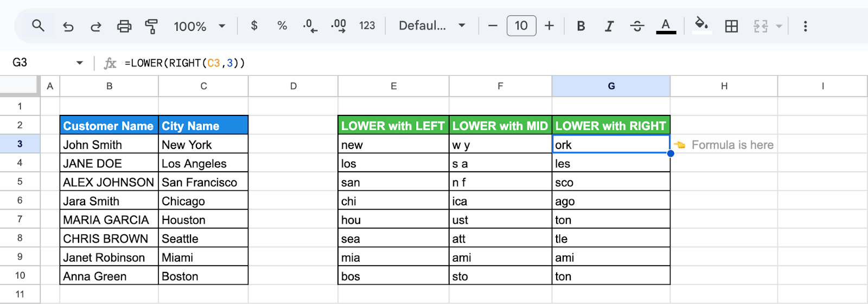This screenshot has width=868, height=304.
Task: Select the Janet Robinson cell
Action: (x=109, y=257)
